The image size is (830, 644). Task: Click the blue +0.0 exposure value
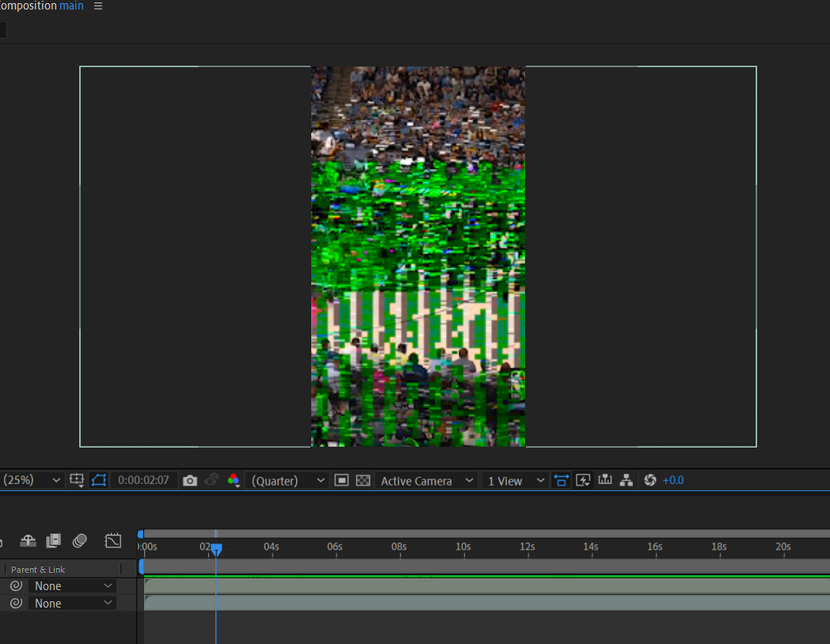point(673,480)
